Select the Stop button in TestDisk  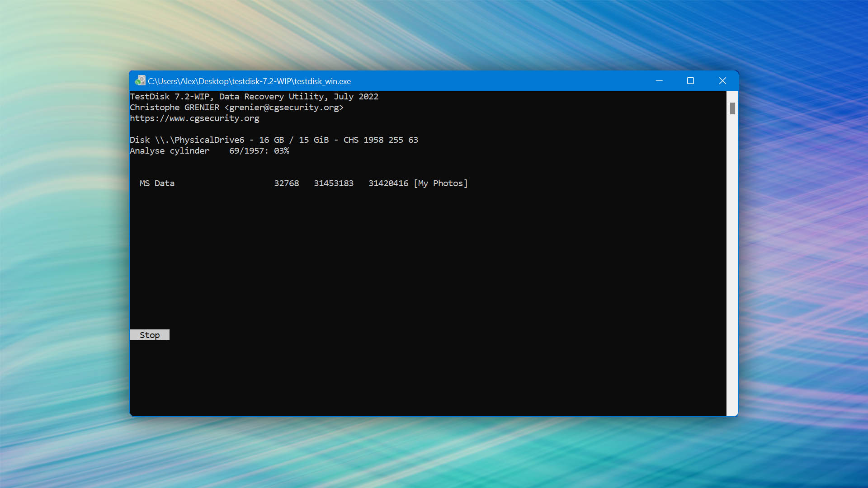pos(149,335)
